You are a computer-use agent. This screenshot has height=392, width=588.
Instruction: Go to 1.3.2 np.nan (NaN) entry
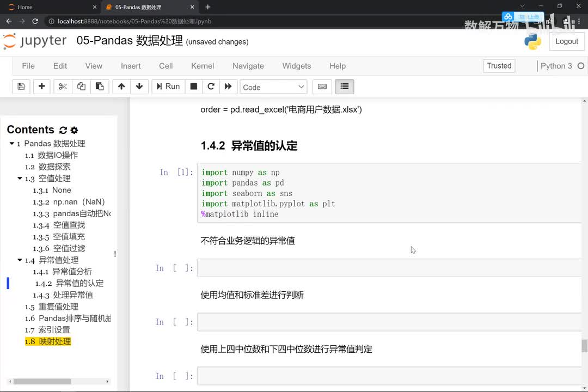tap(69, 202)
